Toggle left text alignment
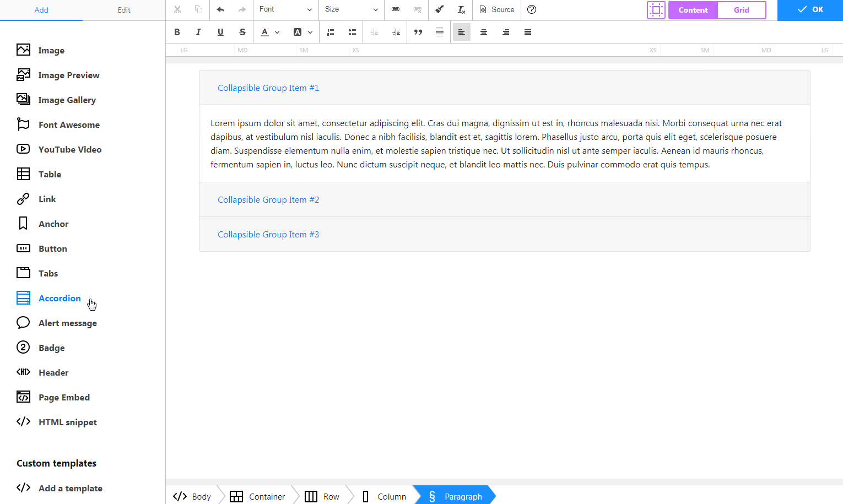 (462, 32)
